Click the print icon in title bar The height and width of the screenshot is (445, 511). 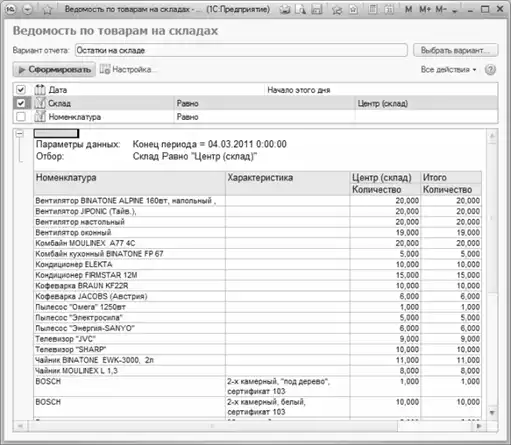(x=285, y=9)
